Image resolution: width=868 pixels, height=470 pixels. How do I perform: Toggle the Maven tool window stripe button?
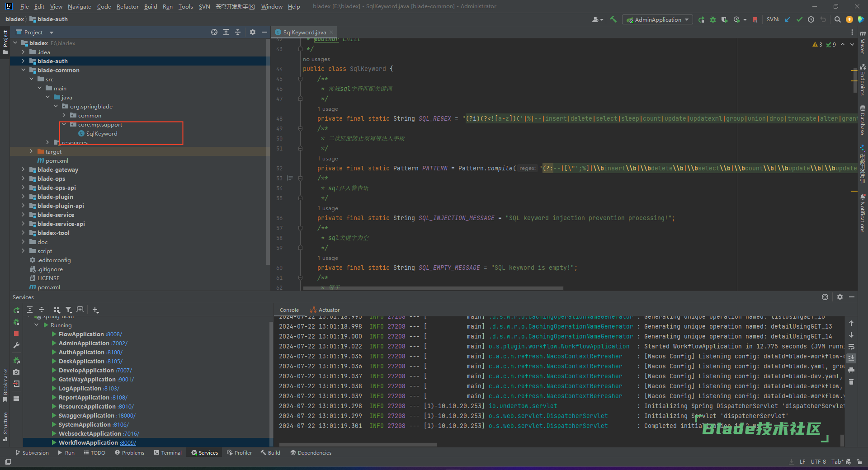tap(863, 43)
